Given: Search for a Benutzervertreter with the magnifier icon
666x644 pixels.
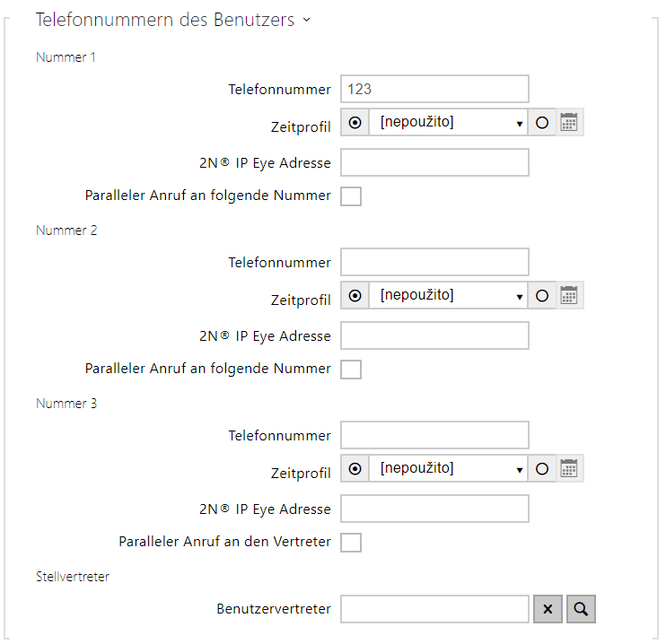Looking at the screenshot, I should click(x=581, y=610).
